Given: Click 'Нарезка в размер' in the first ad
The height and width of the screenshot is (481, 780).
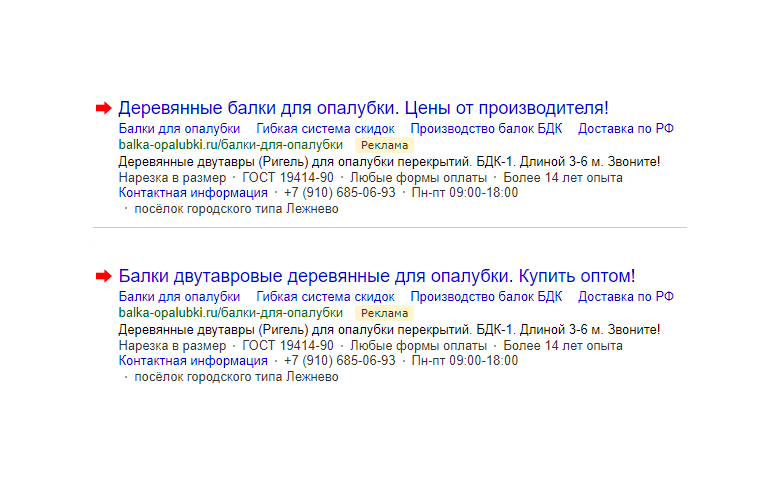Looking at the screenshot, I should 172,178.
